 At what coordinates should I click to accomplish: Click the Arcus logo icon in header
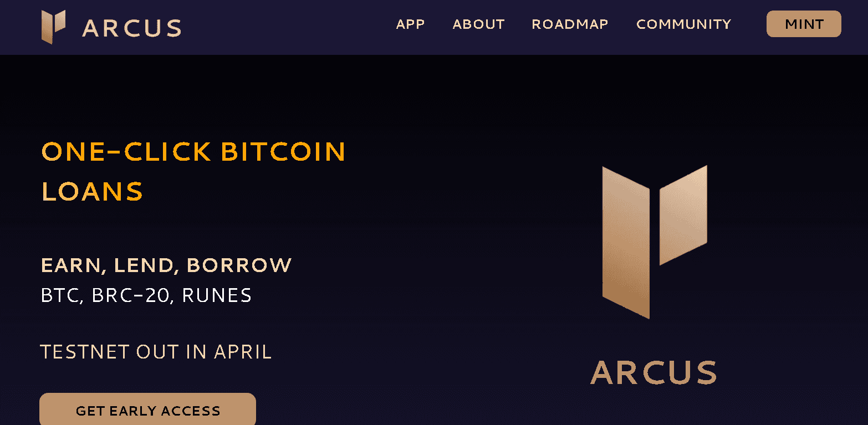tap(53, 26)
